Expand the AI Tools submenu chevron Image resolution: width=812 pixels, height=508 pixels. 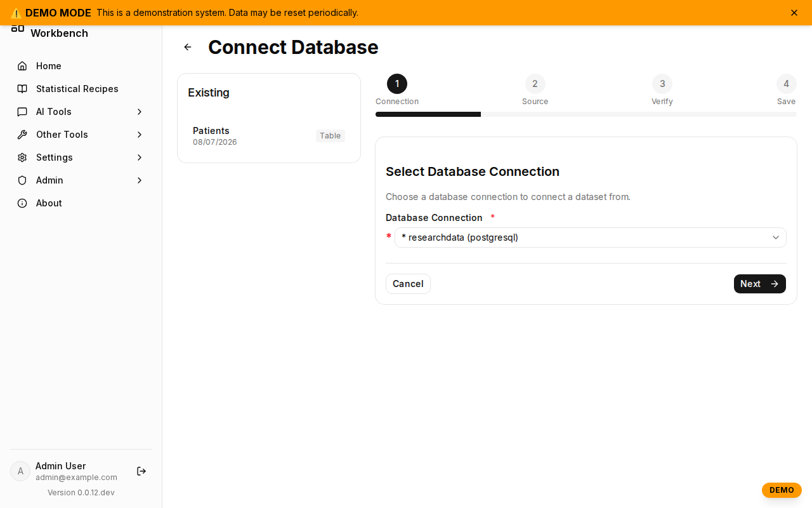[x=140, y=112]
